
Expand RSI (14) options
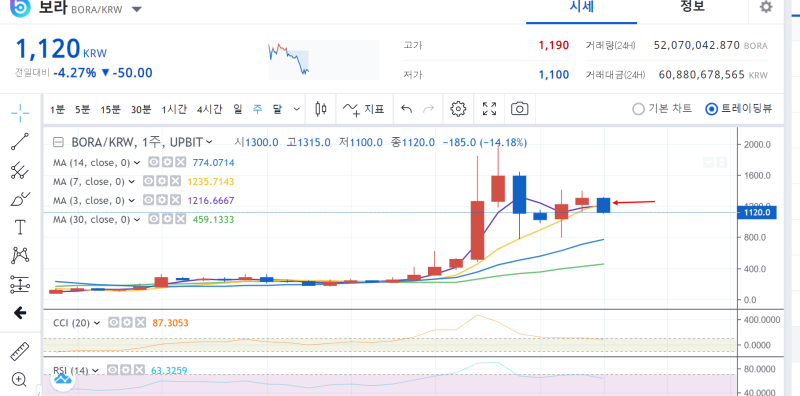point(96,369)
